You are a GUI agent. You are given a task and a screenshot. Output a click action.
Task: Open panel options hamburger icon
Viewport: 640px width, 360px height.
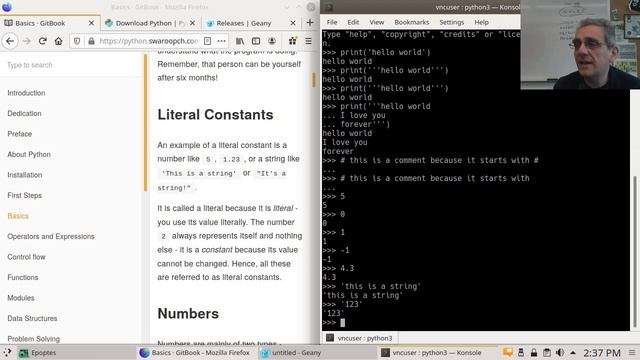click(632, 353)
